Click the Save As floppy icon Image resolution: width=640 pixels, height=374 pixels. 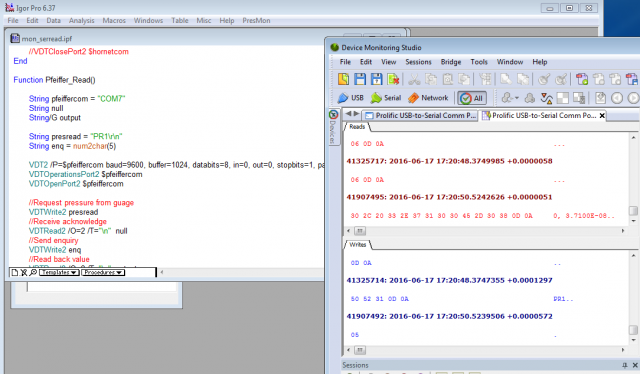[x=376, y=79]
